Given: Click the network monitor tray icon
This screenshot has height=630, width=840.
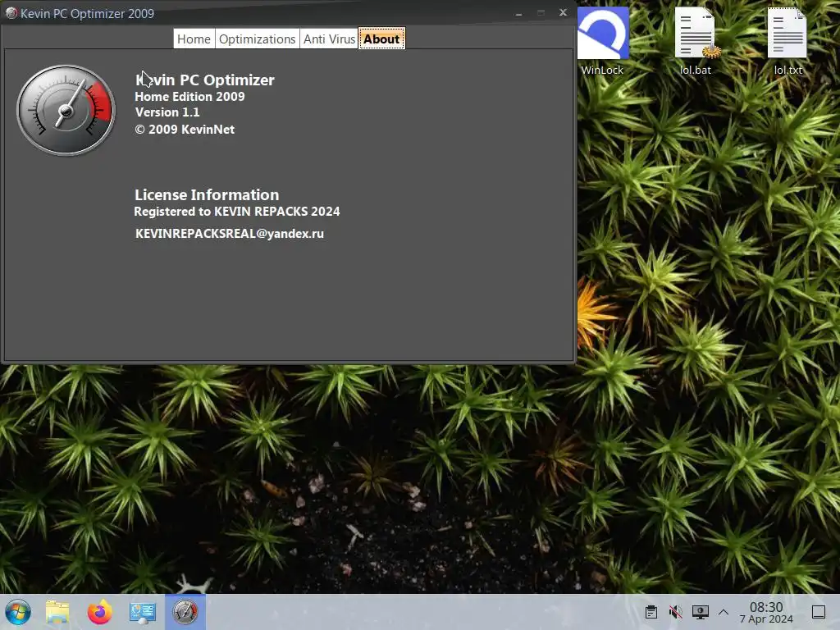Looking at the screenshot, I should point(701,612).
